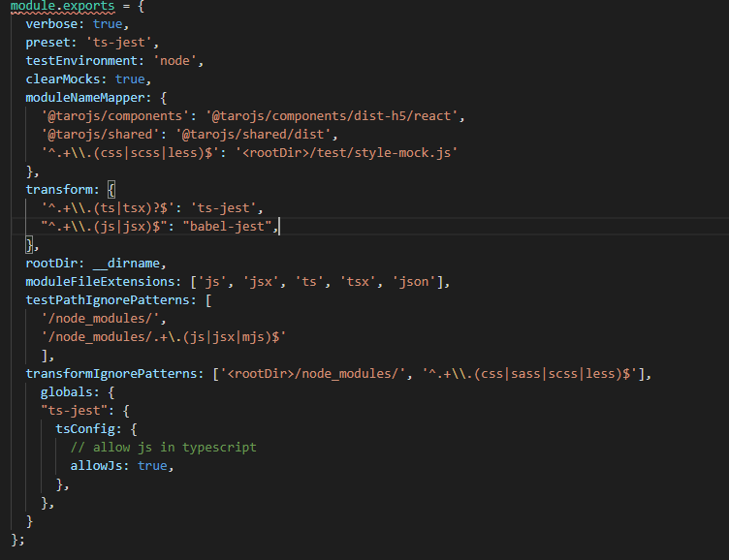The image size is (729, 560).
Task: Click the transform property name
Action: [x=59, y=190]
